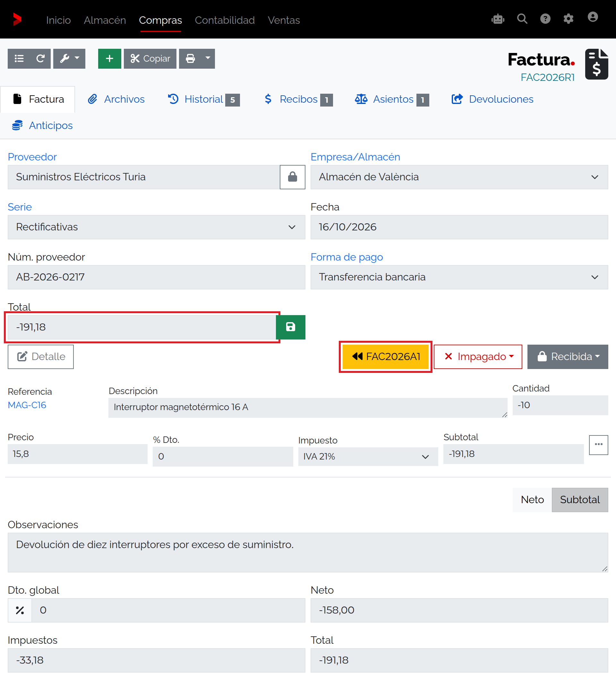Click the supplier lock icon button
616x688 pixels.
tap(292, 177)
